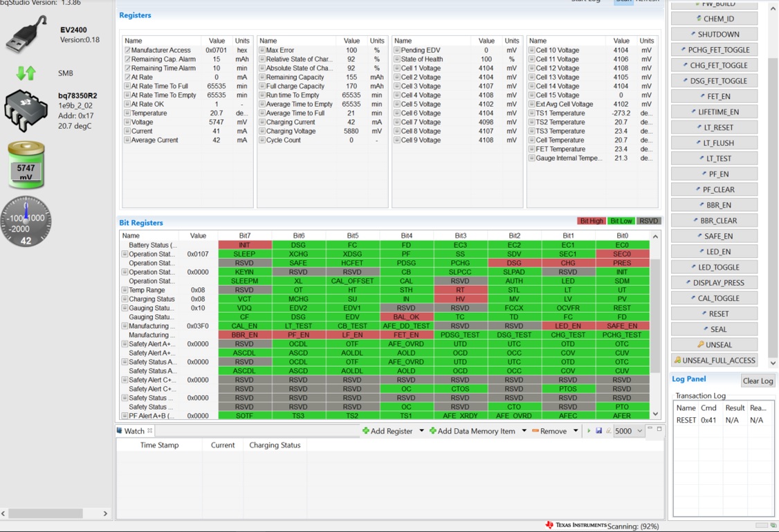The width and height of the screenshot is (779, 532).
Task: Toggle At Rate register checkbox
Action: [127, 77]
